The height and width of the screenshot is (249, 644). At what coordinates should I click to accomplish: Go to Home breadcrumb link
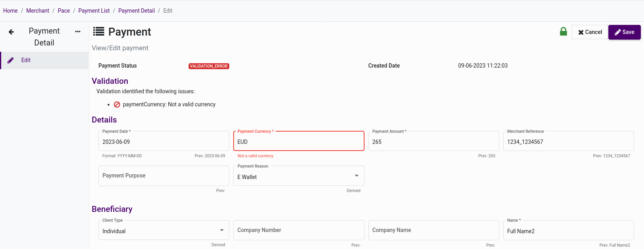tap(10, 11)
